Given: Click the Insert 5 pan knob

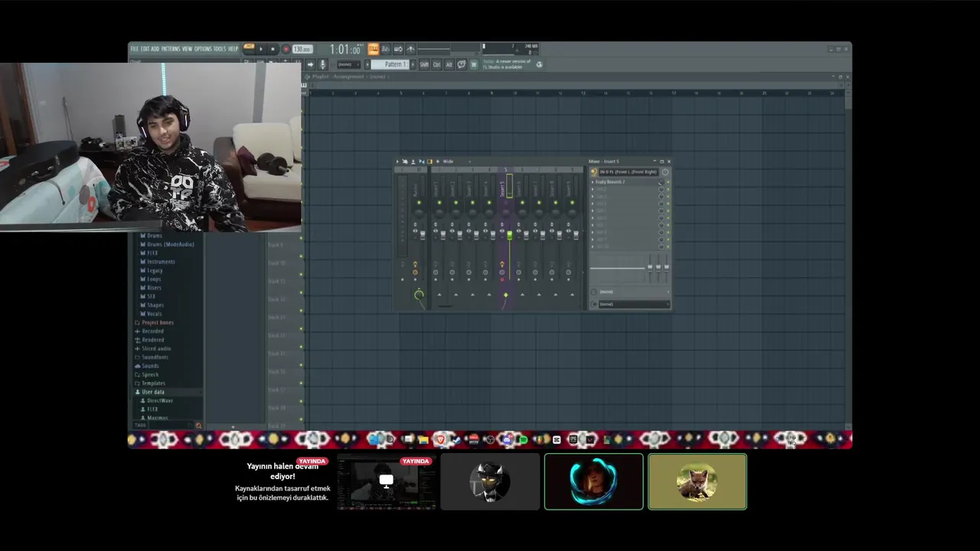Looking at the screenshot, I should 505,213.
